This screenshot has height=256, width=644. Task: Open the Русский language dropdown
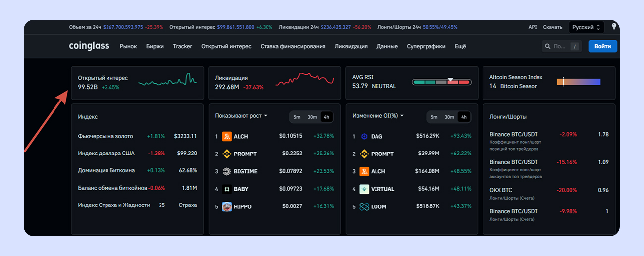[x=586, y=27]
